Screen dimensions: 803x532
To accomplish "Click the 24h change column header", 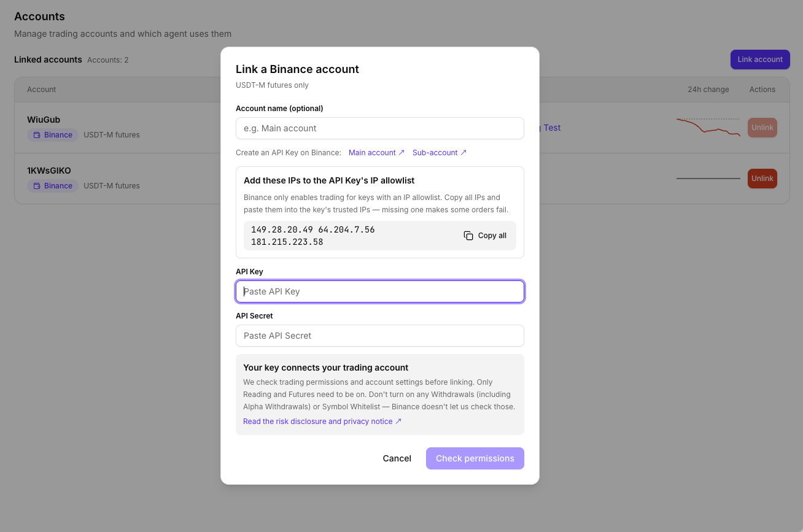I will [708, 90].
